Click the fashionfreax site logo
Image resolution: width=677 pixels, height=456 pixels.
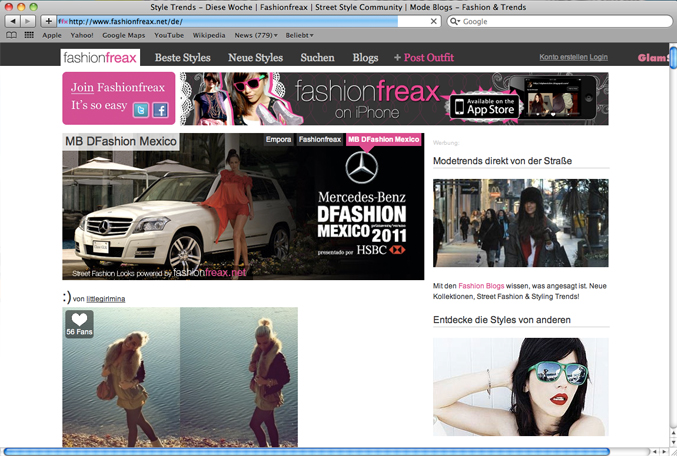(100, 57)
